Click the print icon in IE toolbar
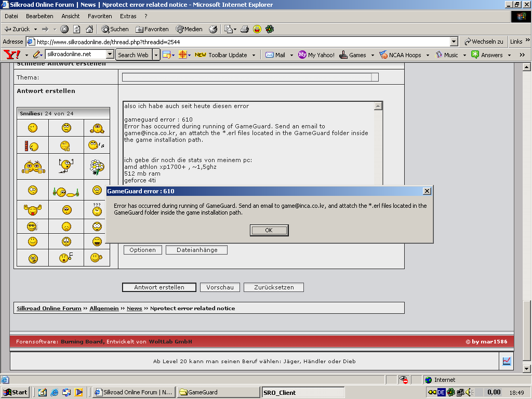The height and width of the screenshot is (399, 532). point(245,29)
